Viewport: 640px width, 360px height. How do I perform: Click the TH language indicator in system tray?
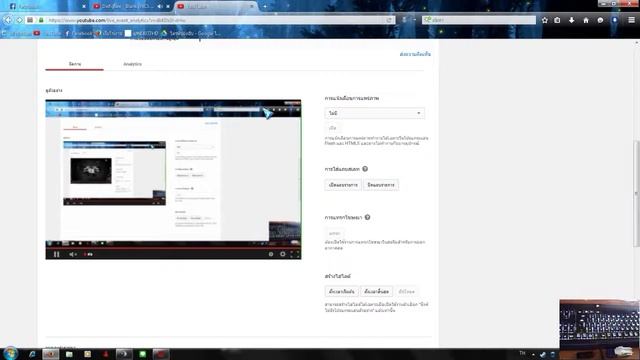click(x=522, y=353)
